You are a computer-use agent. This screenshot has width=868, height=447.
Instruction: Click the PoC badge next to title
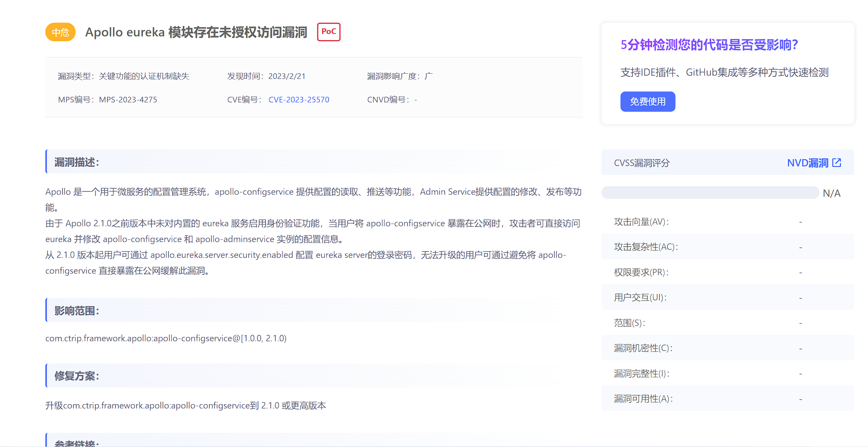point(328,32)
